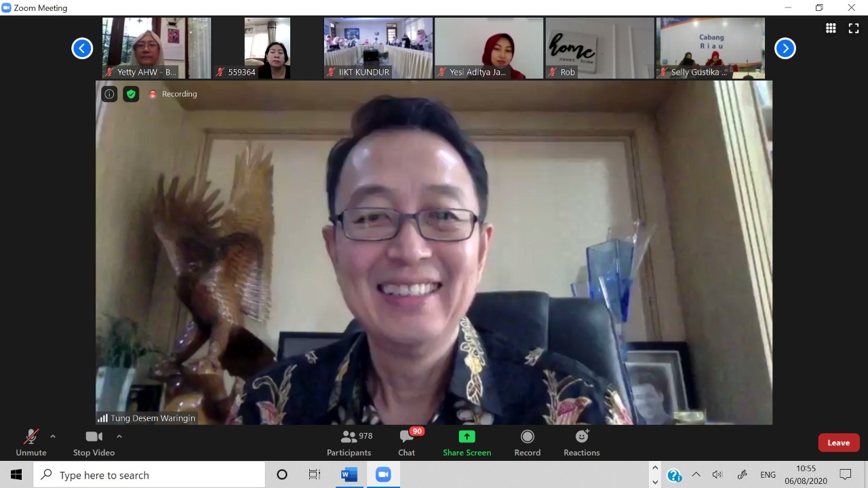Viewport: 868px width, 488px height.
Task: Enter full screen mode
Action: tap(854, 28)
